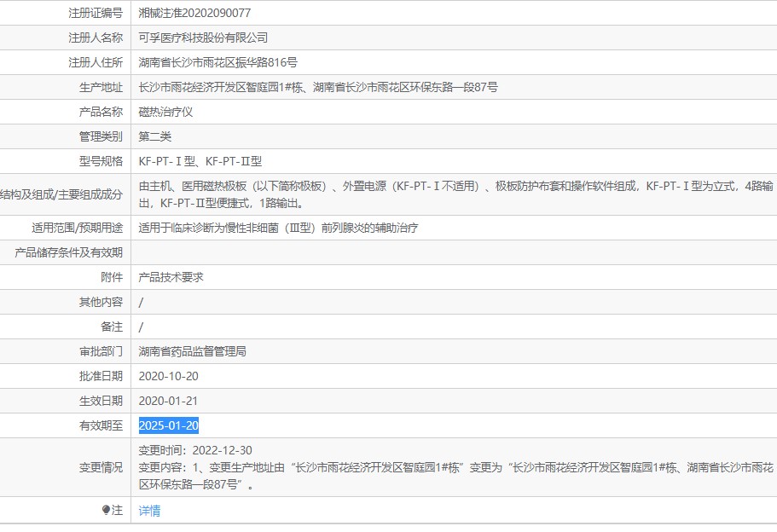Click approval date 2020-10-20
The width and height of the screenshot is (777, 532).
tap(169, 377)
